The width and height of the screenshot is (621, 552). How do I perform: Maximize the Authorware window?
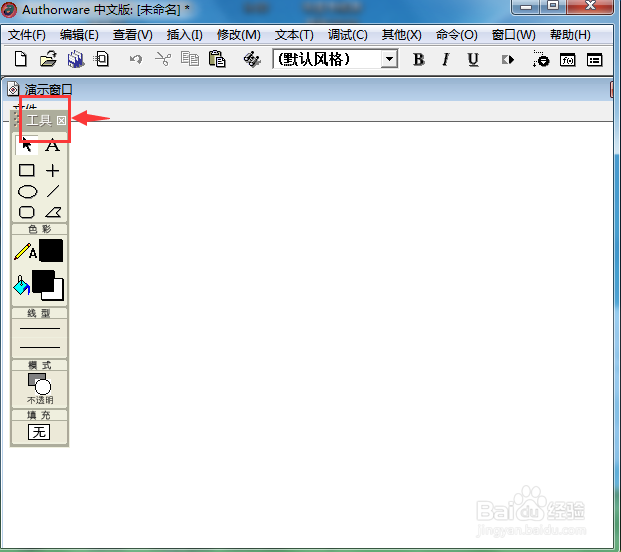(x=553, y=6)
